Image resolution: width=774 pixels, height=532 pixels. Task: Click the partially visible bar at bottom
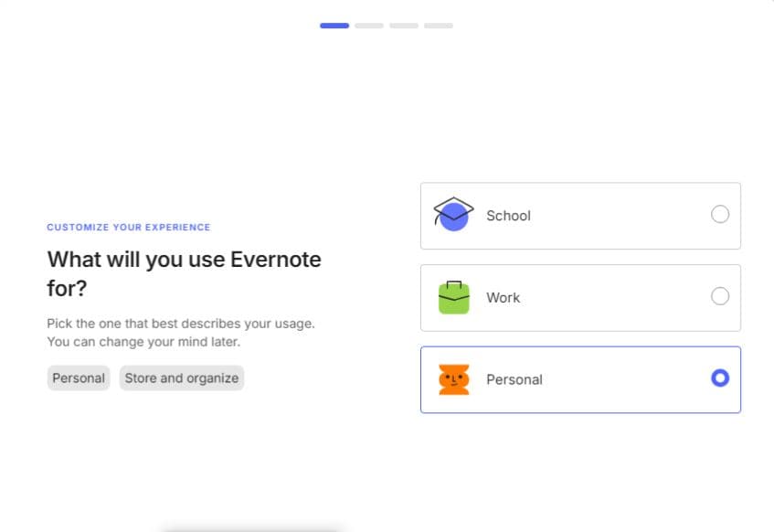click(x=251, y=528)
